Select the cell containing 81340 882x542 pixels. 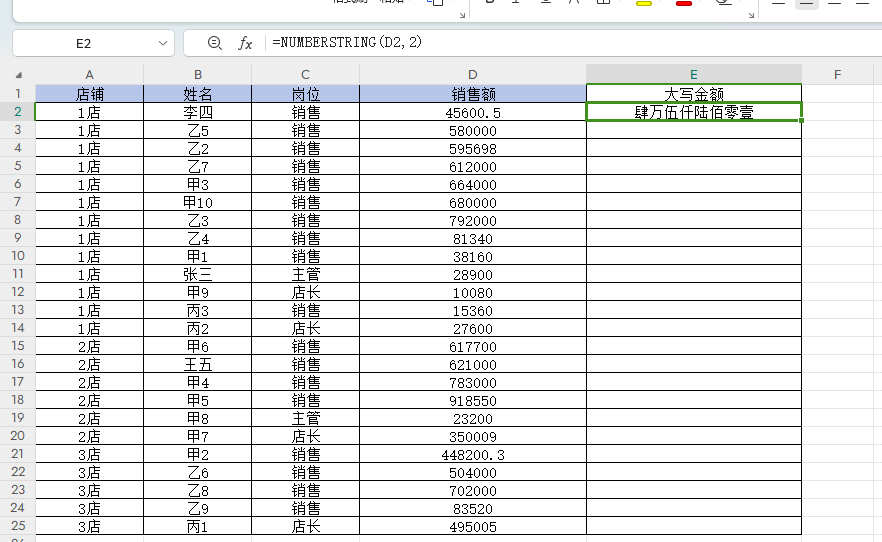(472, 238)
